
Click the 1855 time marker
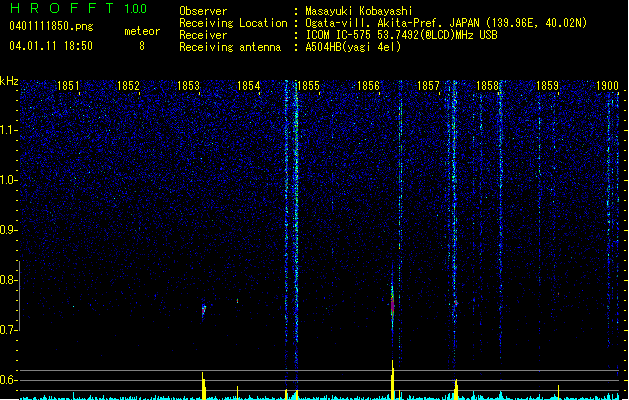point(308,86)
